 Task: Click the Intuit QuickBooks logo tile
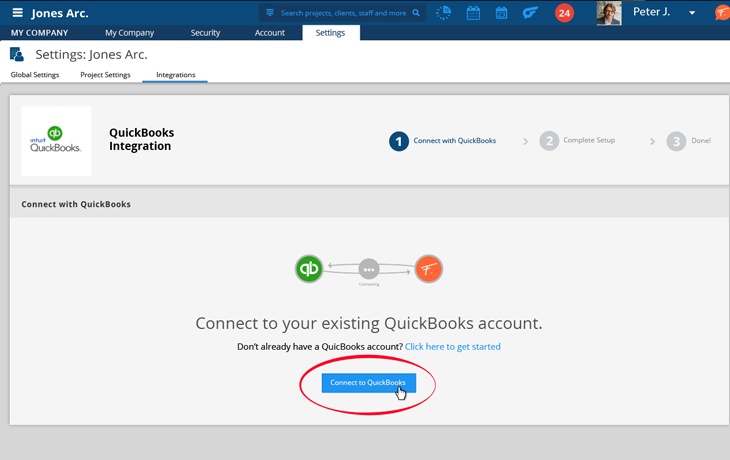click(x=56, y=141)
